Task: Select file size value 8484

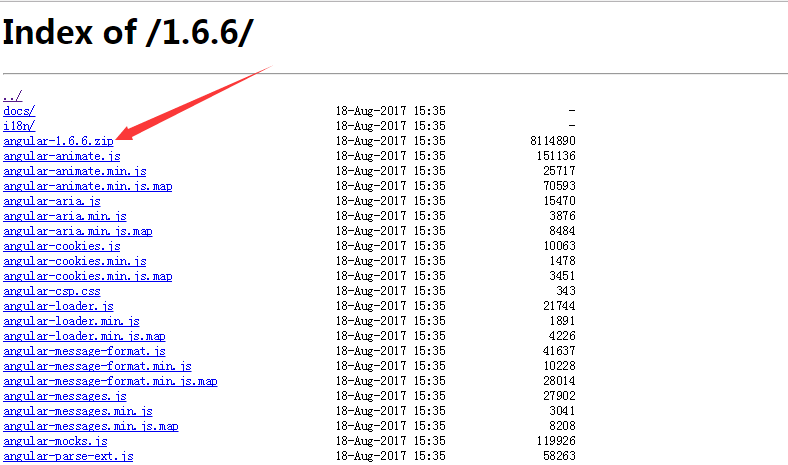Action: [x=562, y=231]
